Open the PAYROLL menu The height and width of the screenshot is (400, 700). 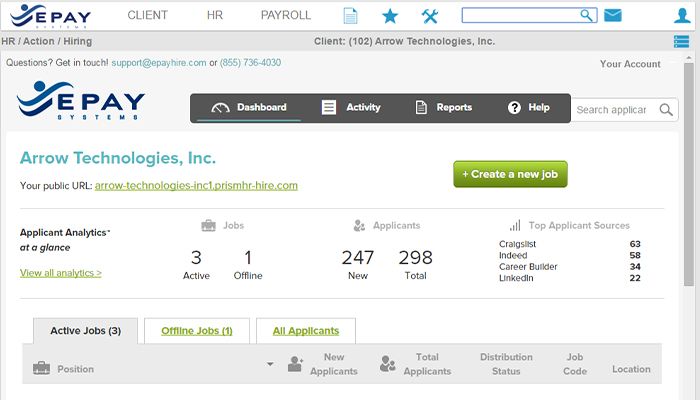click(x=286, y=16)
